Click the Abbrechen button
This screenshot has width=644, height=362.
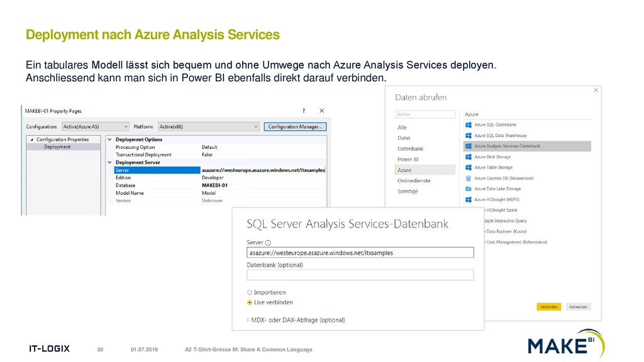point(579,307)
